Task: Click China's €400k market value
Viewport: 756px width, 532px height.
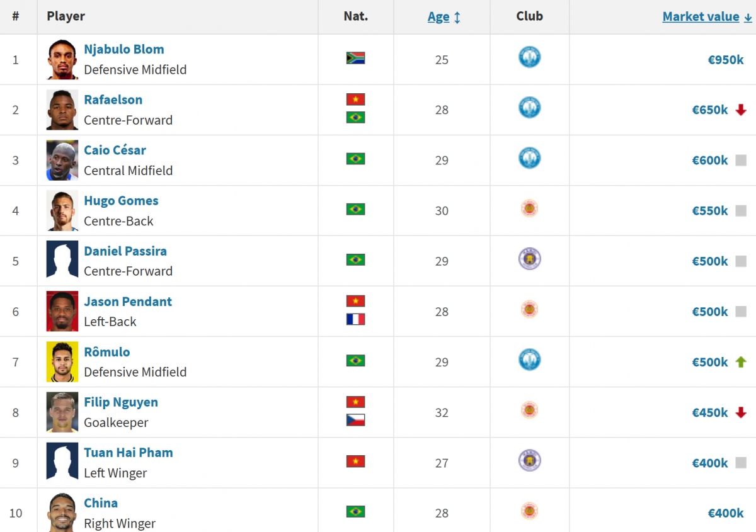Action: [x=726, y=513]
